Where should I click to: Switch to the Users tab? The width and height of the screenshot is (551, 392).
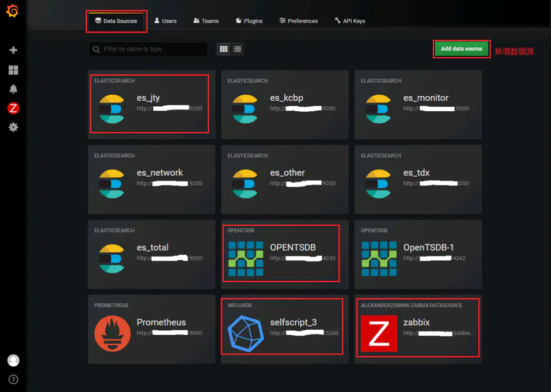165,21
